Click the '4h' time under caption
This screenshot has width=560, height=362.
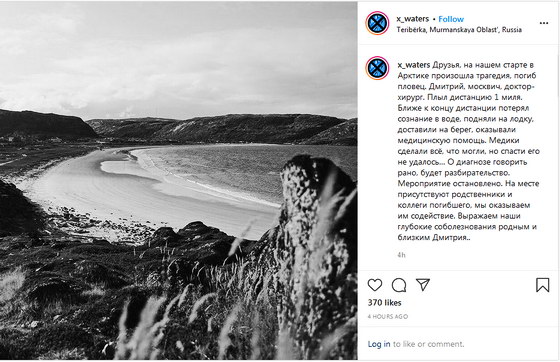point(401,255)
